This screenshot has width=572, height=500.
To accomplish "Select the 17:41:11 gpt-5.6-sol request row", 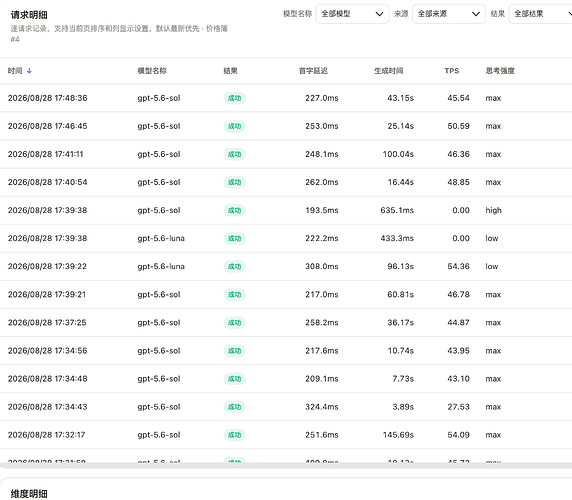I will (x=286, y=154).
